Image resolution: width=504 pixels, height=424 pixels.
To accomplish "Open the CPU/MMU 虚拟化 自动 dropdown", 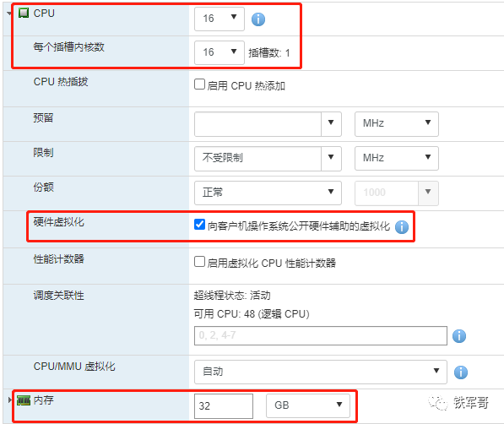I will [x=321, y=372].
